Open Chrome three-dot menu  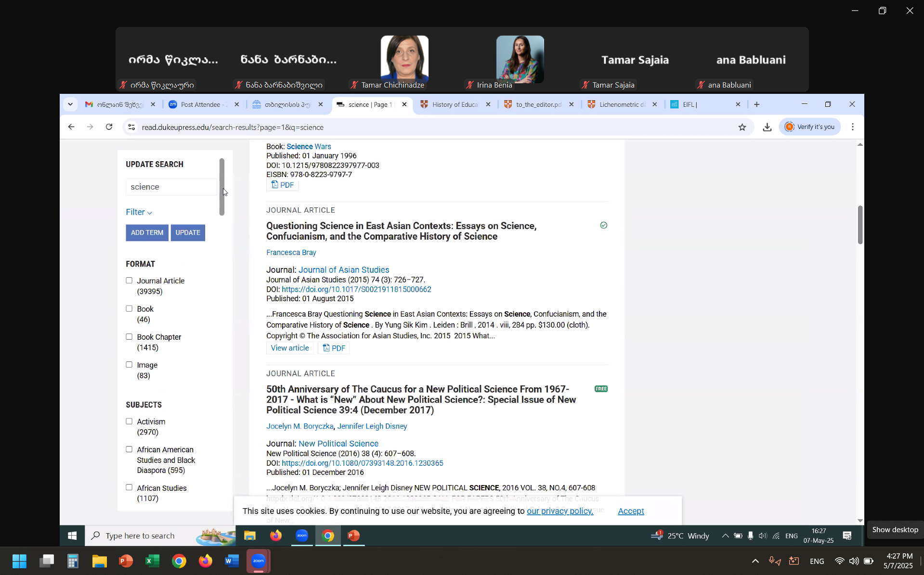coord(852,127)
